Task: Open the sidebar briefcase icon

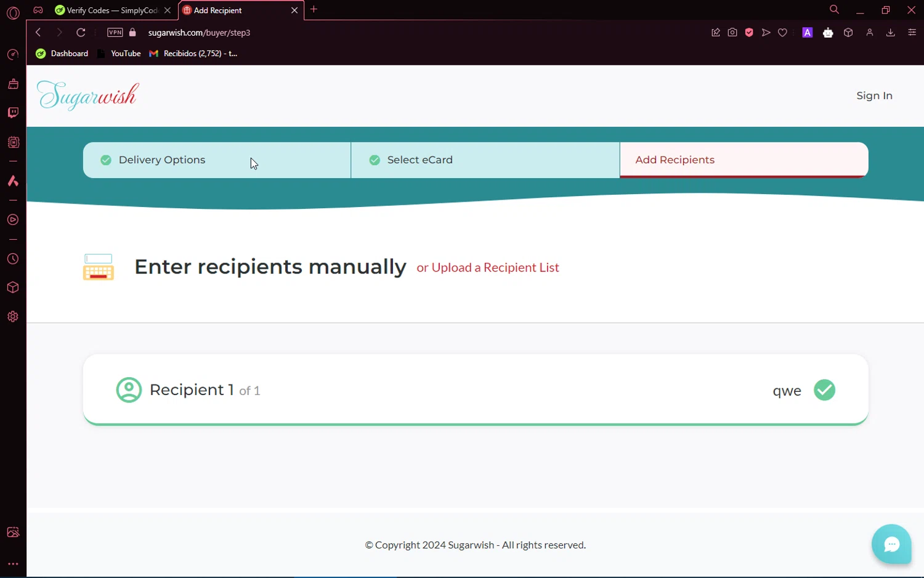Action: (13, 84)
